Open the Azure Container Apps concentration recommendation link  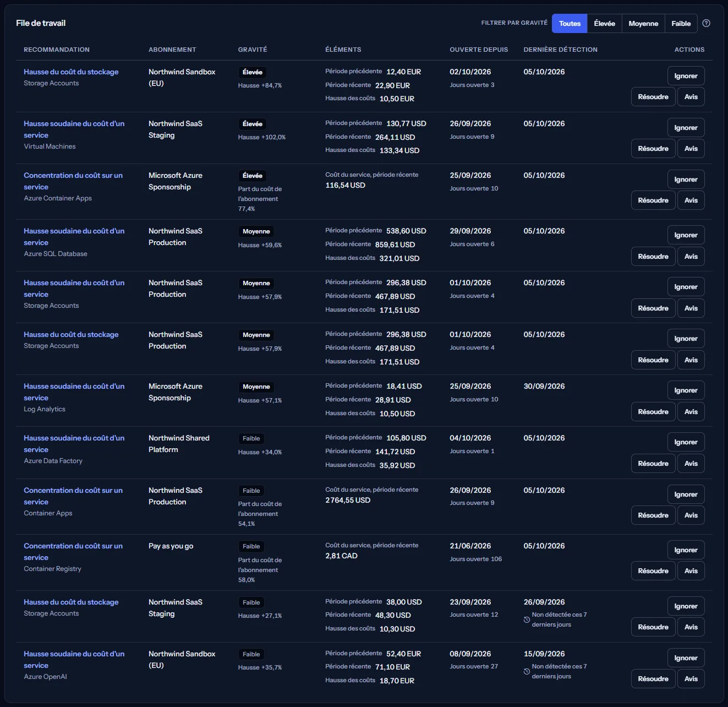(73, 181)
